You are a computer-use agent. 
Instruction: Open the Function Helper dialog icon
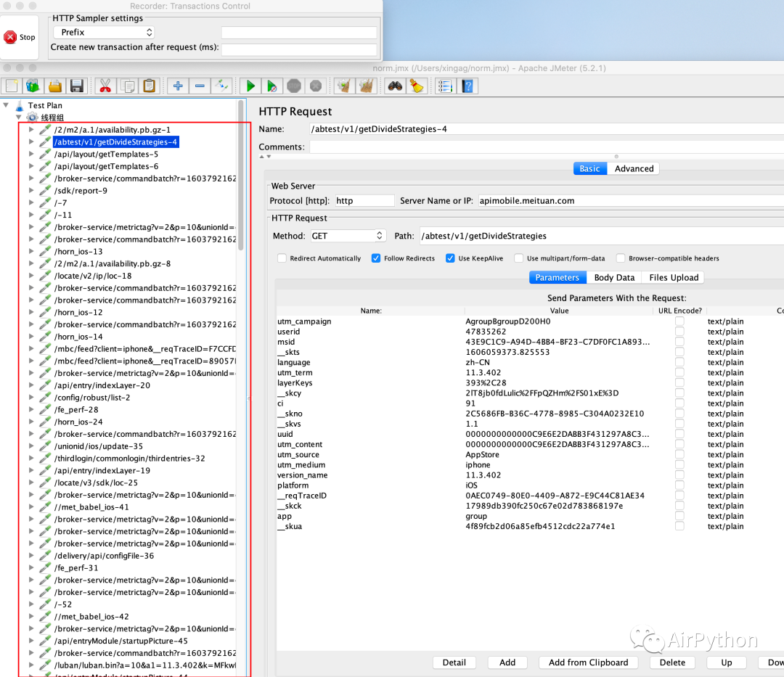point(445,86)
